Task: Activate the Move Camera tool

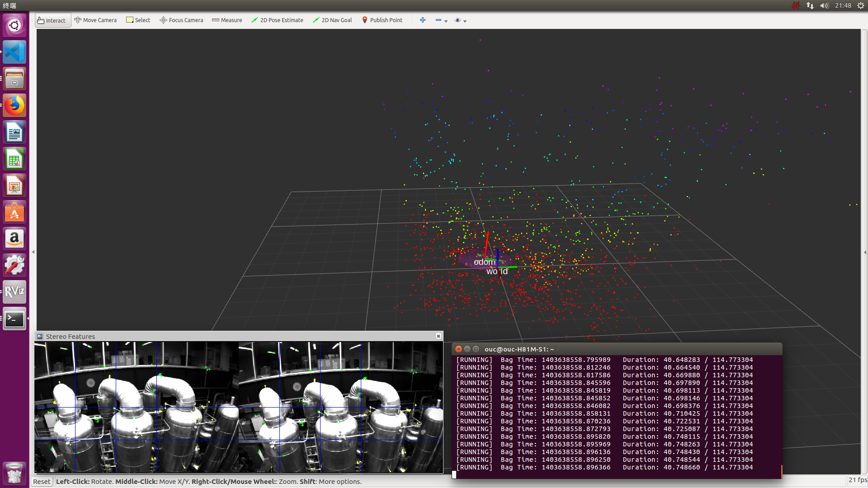Action: point(95,20)
